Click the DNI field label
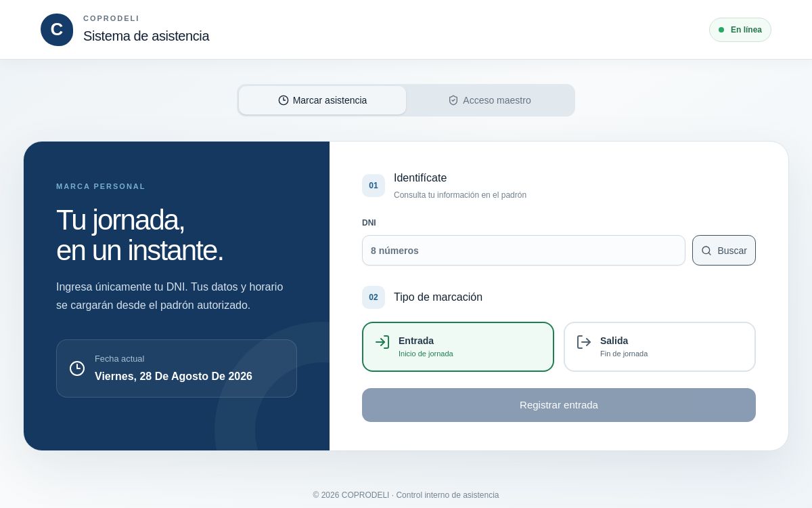Viewport: 812px width, 508px height. [x=369, y=223]
